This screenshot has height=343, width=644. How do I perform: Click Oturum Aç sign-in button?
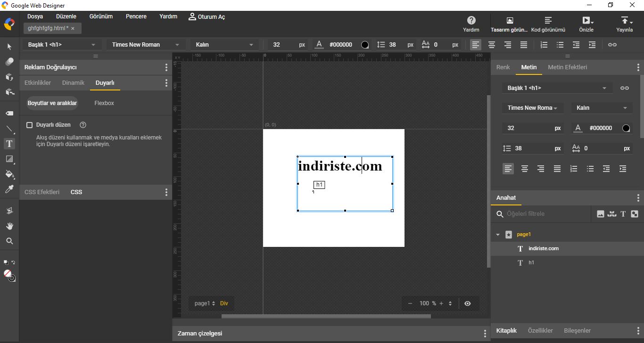[x=206, y=16]
